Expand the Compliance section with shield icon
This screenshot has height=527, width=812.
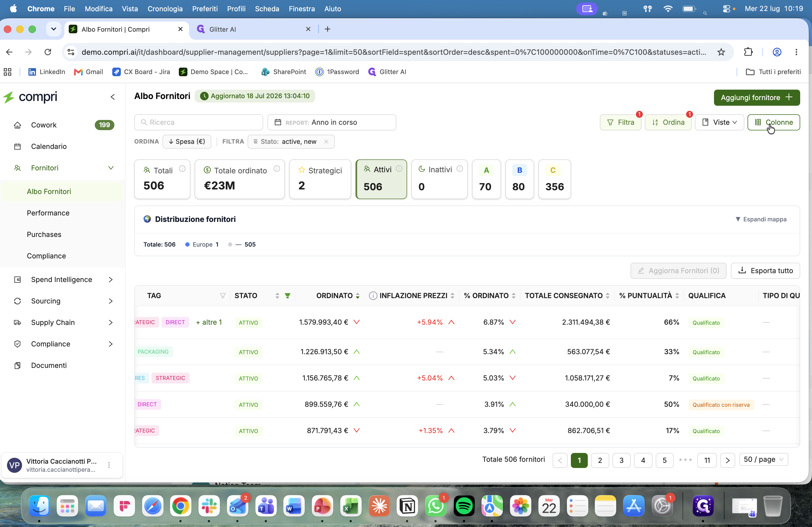coord(111,344)
